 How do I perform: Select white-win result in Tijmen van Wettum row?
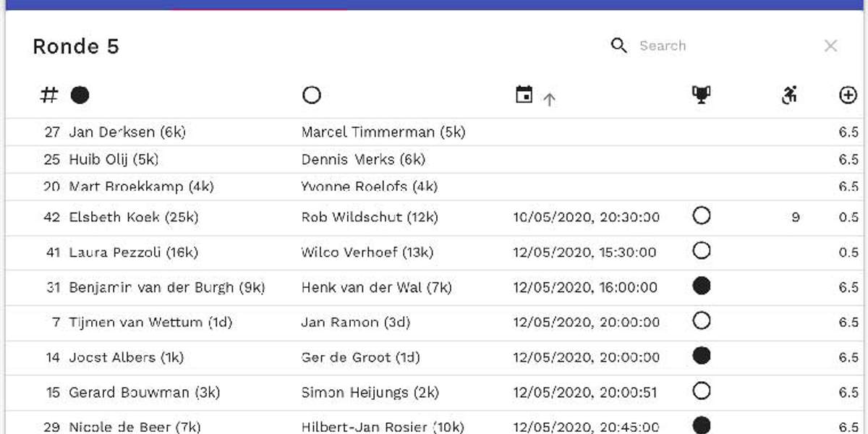click(x=701, y=320)
